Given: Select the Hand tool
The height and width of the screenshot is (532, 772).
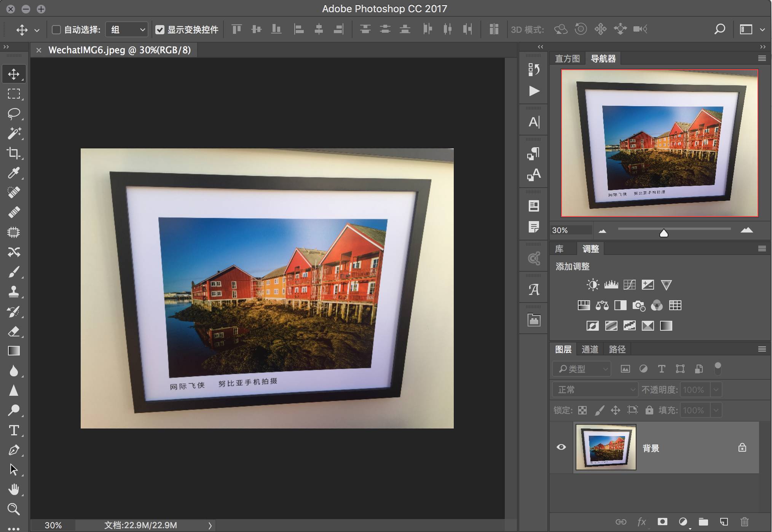Looking at the screenshot, I should point(14,489).
